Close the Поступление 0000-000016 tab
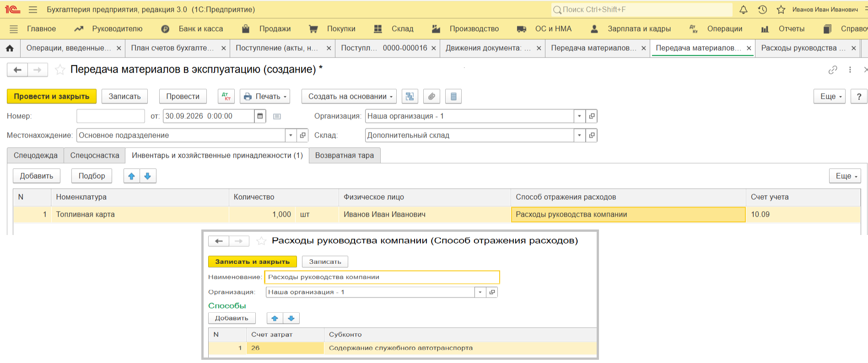The image size is (868, 363). [x=433, y=48]
